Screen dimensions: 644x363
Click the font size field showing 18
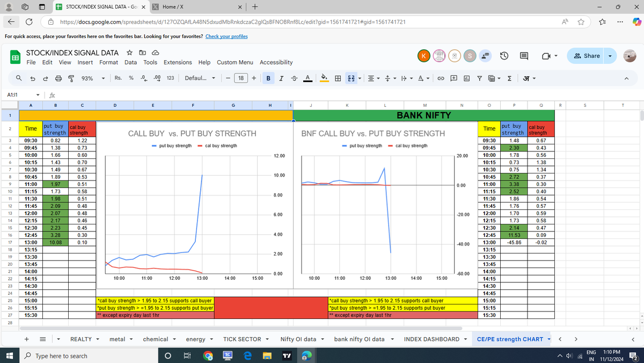coord(241,78)
